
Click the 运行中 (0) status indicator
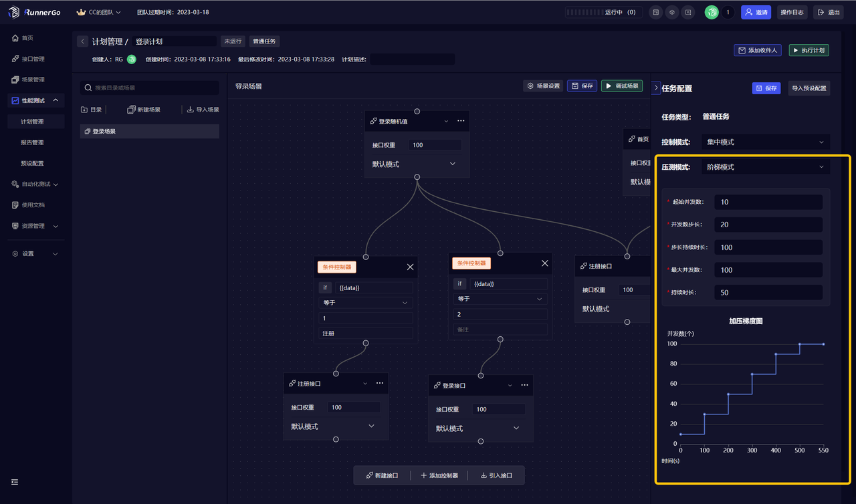pos(603,12)
